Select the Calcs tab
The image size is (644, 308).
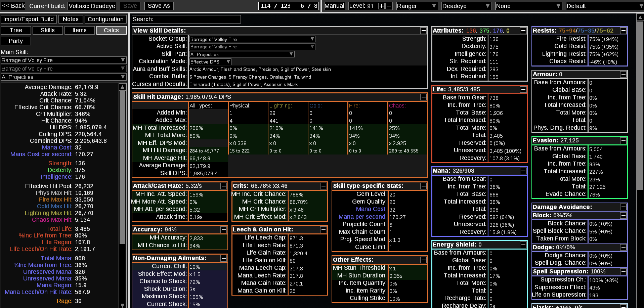(x=112, y=30)
